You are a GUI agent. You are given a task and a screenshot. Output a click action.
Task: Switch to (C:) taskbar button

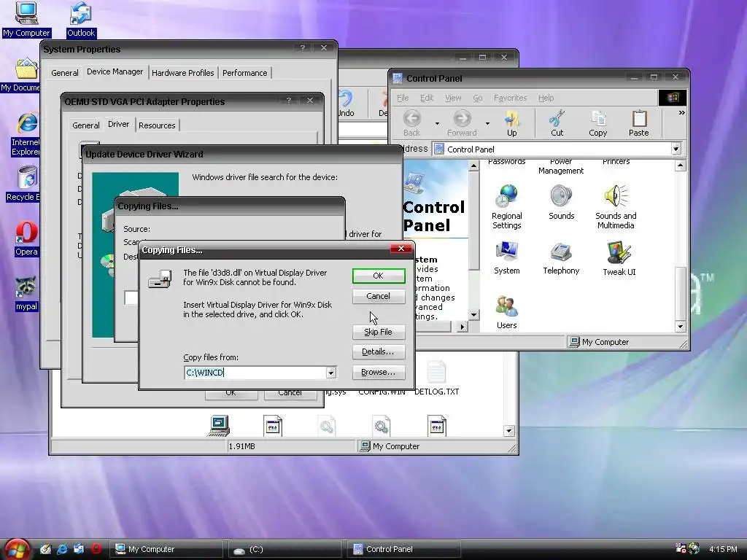[285, 549]
